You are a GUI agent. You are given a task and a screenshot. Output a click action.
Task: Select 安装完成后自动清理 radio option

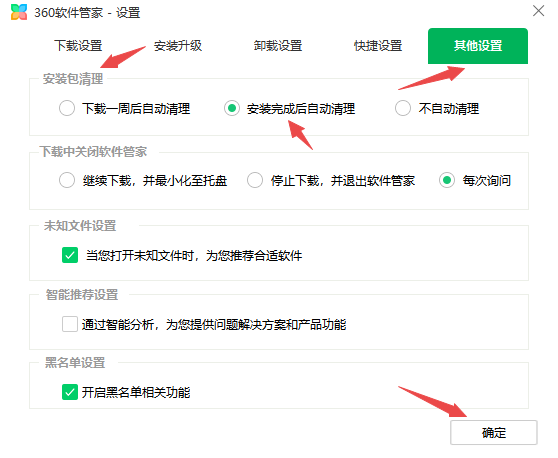point(232,108)
